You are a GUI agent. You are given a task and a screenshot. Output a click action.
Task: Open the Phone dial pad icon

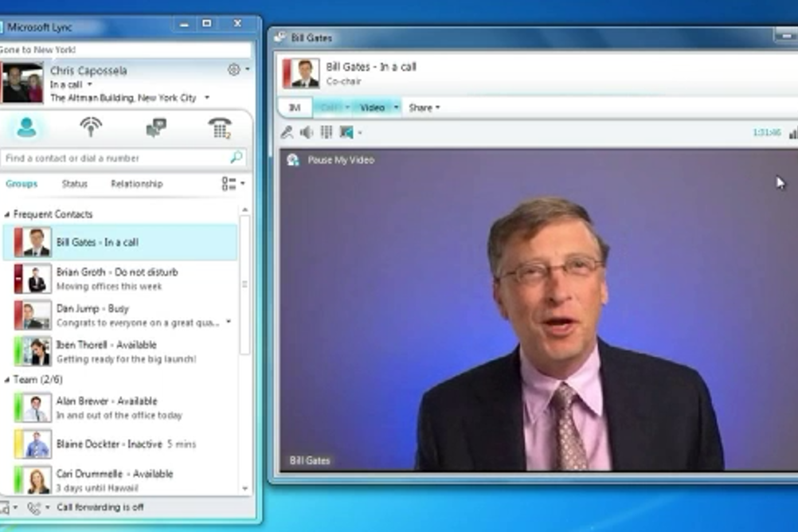(221, 127)
